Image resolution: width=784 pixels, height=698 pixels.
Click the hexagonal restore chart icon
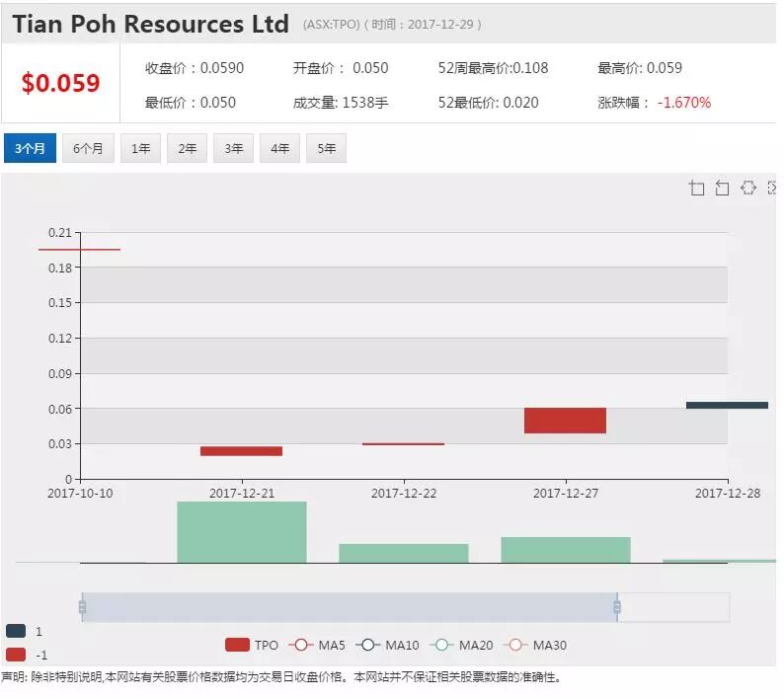[x=748, y=188]
